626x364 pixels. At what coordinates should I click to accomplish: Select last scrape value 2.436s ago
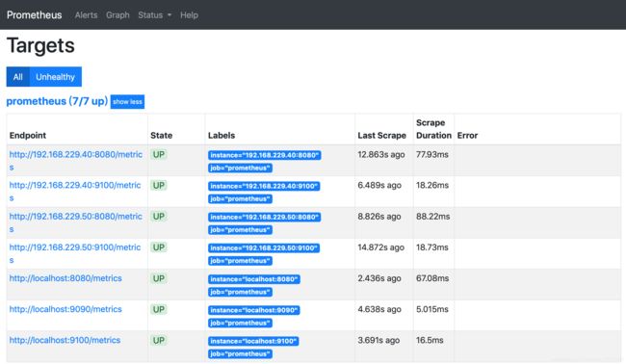[379, 278]
